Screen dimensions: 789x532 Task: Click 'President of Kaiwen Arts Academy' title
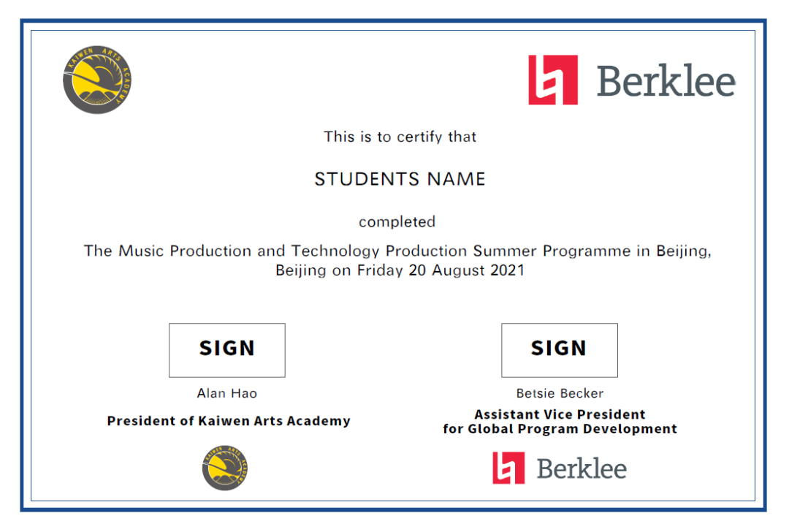pyautogui.click(x=229, y=421)
